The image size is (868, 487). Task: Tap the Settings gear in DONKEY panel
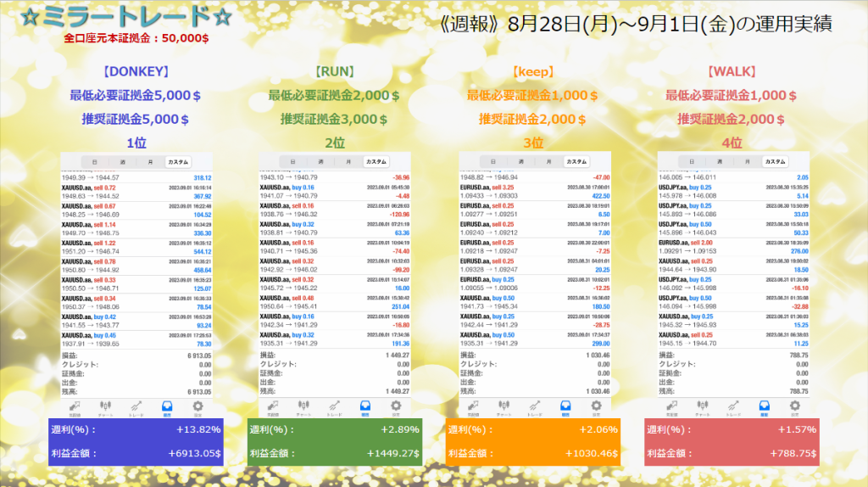coord(199,406)
